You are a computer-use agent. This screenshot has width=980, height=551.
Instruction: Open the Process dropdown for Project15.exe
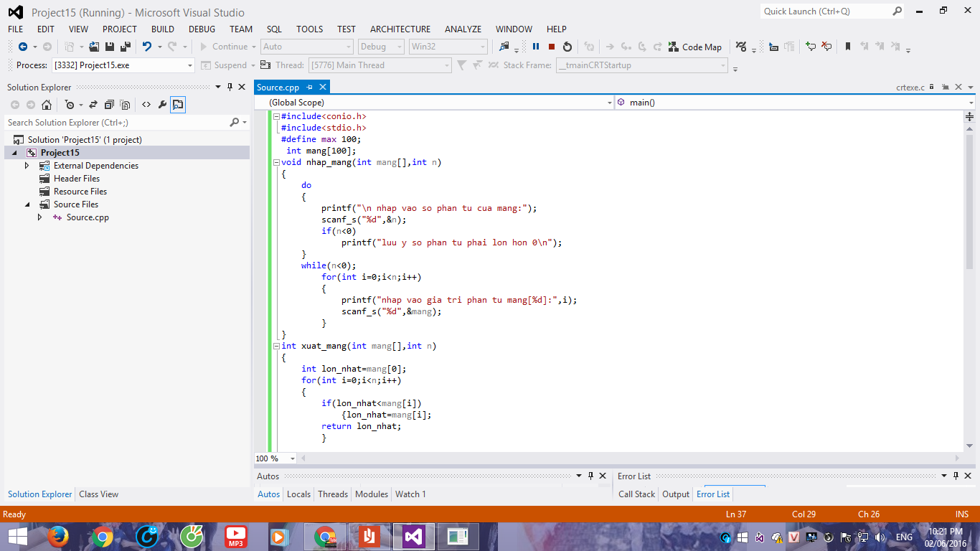tap(190, 65)
